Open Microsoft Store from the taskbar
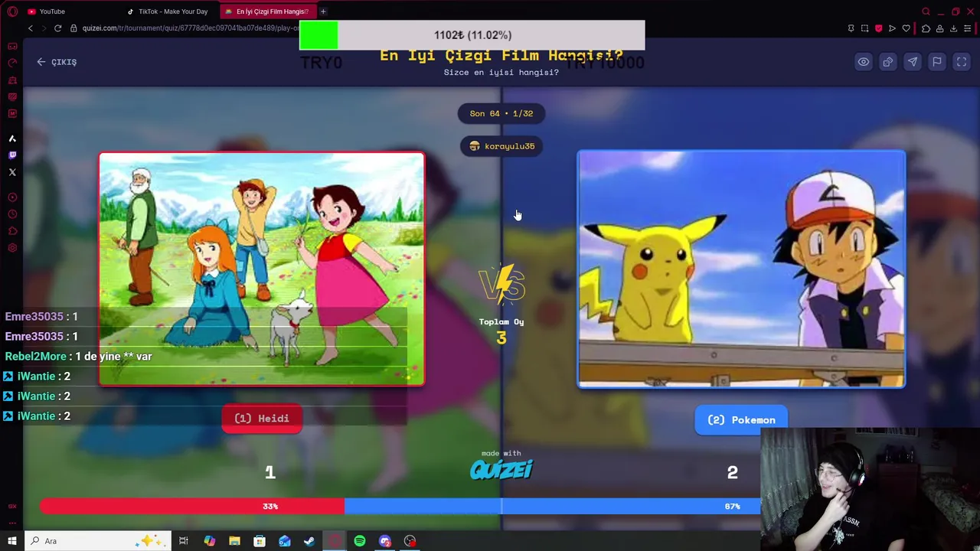 (260, 541)
